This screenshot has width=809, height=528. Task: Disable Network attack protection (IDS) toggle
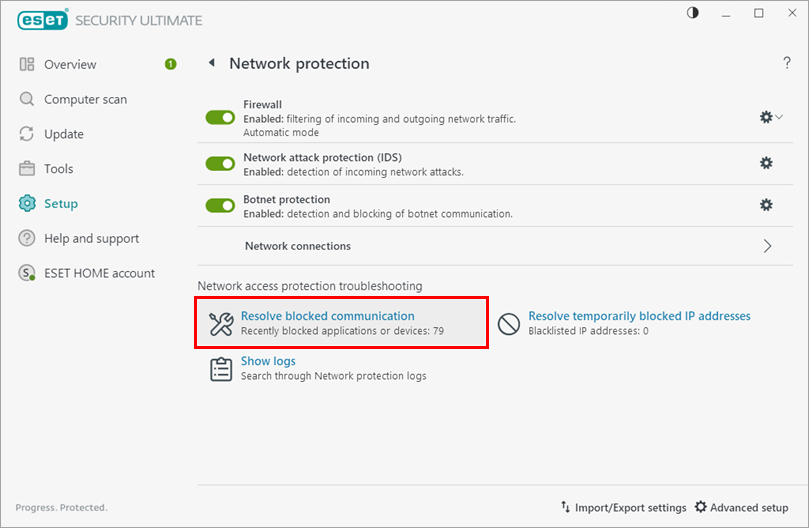(x=220, y=163)
